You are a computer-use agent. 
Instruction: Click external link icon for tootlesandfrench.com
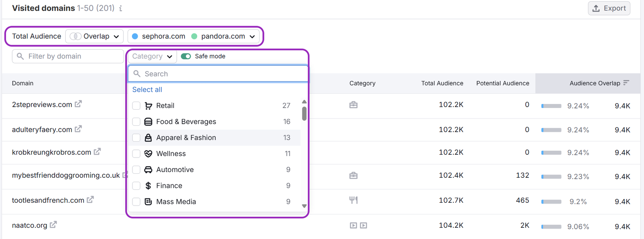[90, 200]
